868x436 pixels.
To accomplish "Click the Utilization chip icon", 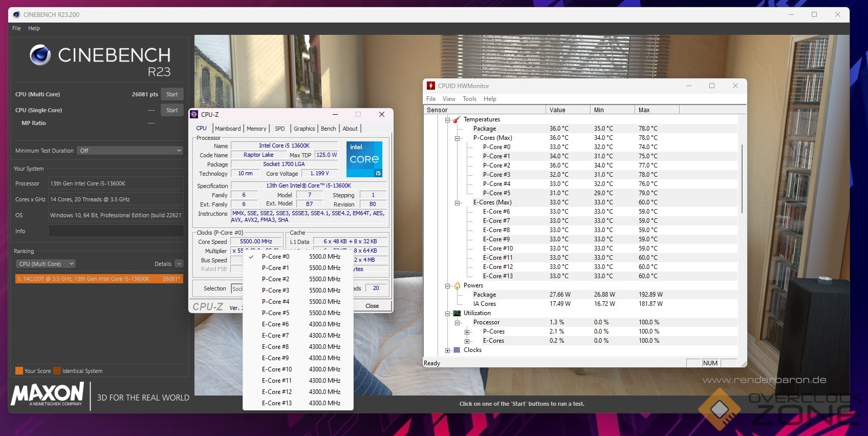I will [457, 313].
